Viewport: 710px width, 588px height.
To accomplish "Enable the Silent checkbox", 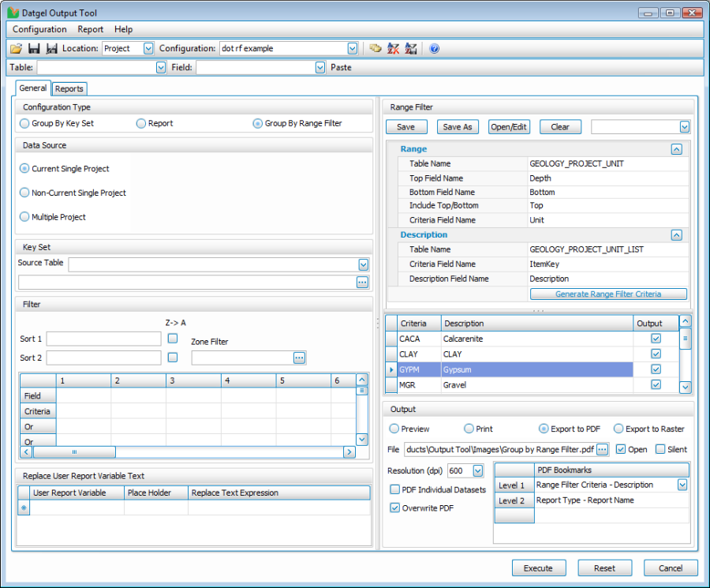I will (x=660, y=449).
